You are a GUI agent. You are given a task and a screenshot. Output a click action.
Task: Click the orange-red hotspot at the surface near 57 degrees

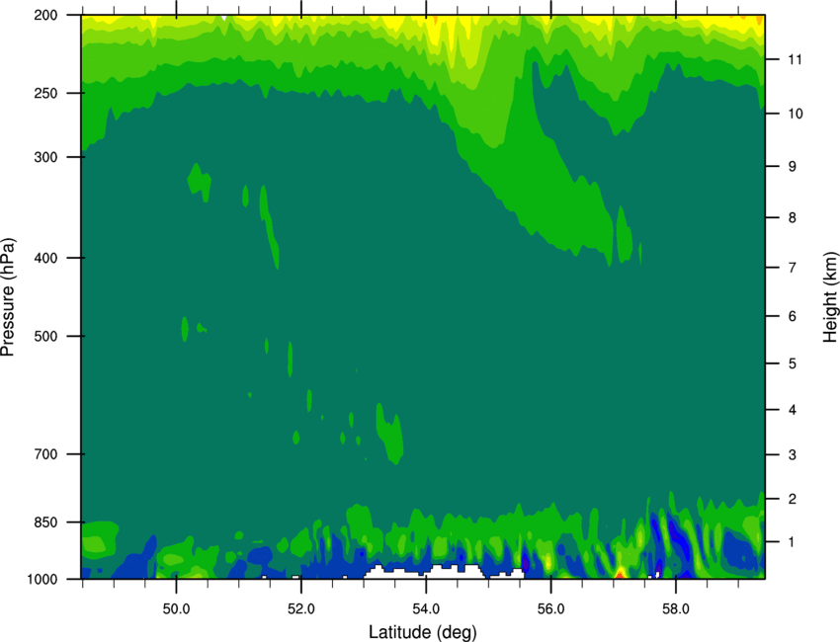tap(620, 575)
